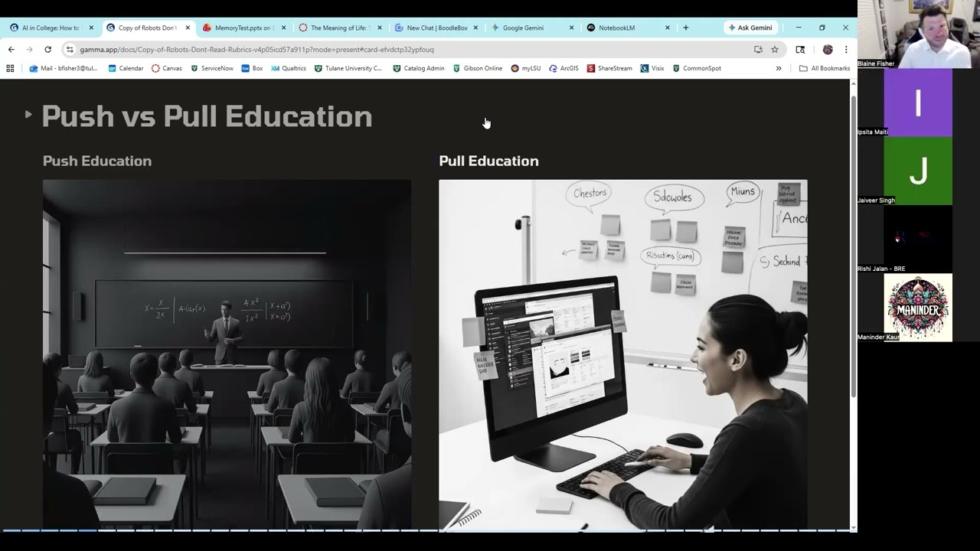
Task: Select Jaiveer Singh's participant tile
Action: pos(918,171)
